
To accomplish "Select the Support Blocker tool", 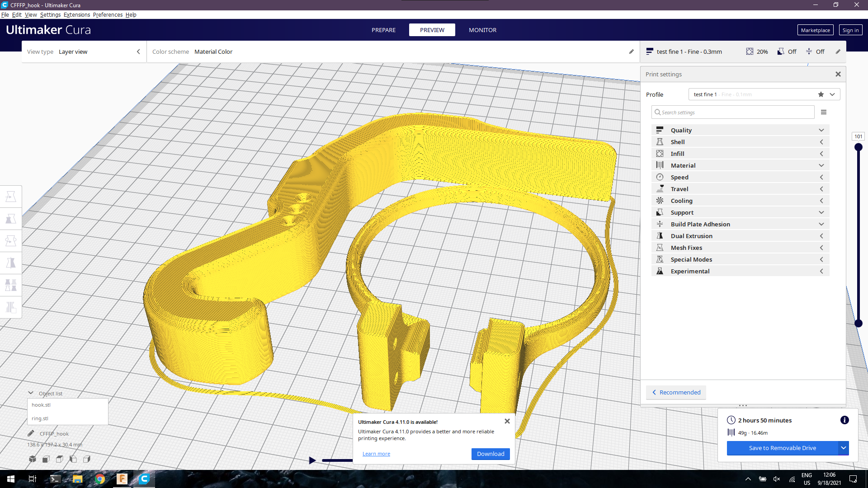I will (x=11, y=307).
